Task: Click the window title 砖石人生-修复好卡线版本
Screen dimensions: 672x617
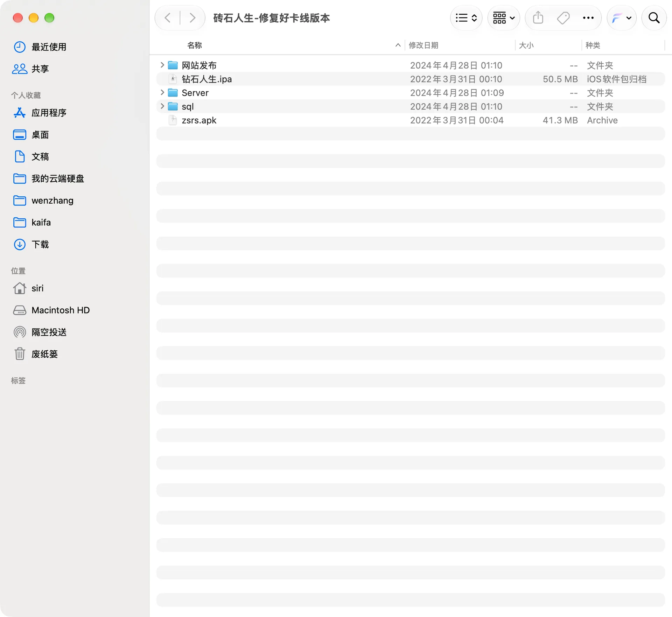Action: [x=271, y=18]
